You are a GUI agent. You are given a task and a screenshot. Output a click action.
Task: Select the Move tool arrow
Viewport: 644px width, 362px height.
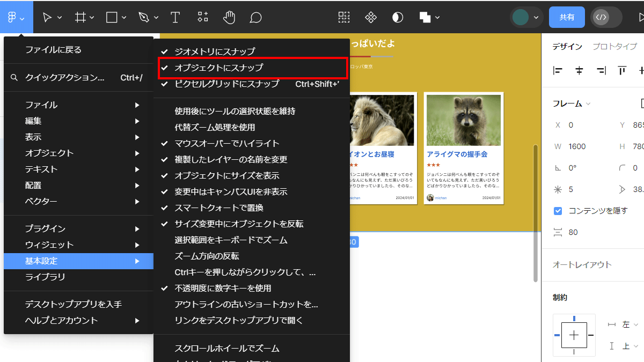(x=47, y=17)
